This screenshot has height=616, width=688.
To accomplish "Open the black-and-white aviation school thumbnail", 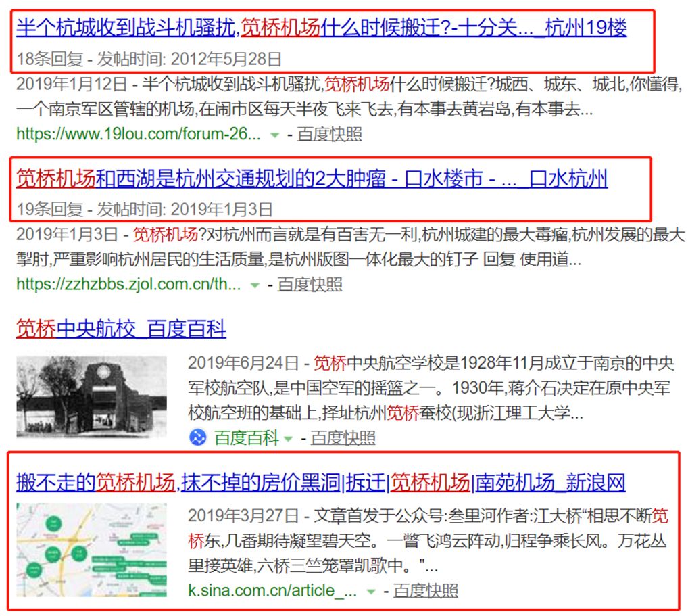I will coord(91,396).
